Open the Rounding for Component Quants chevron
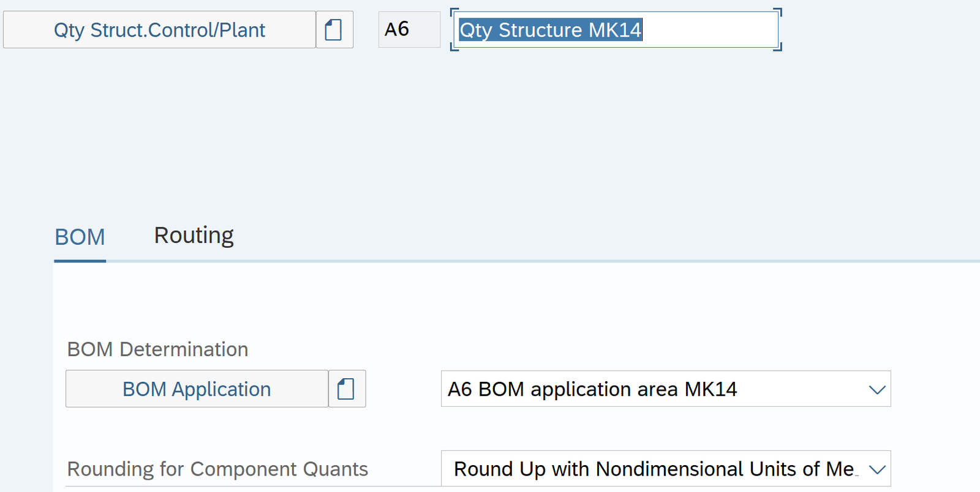980x492 pixels. click(x=877, y=469)
